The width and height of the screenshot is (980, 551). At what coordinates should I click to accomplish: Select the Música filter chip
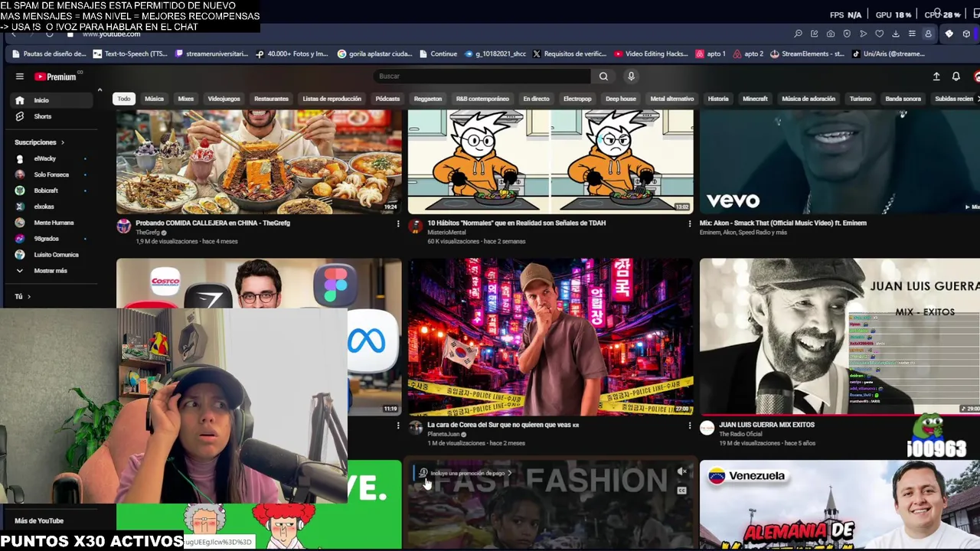(x=154, y=99)
